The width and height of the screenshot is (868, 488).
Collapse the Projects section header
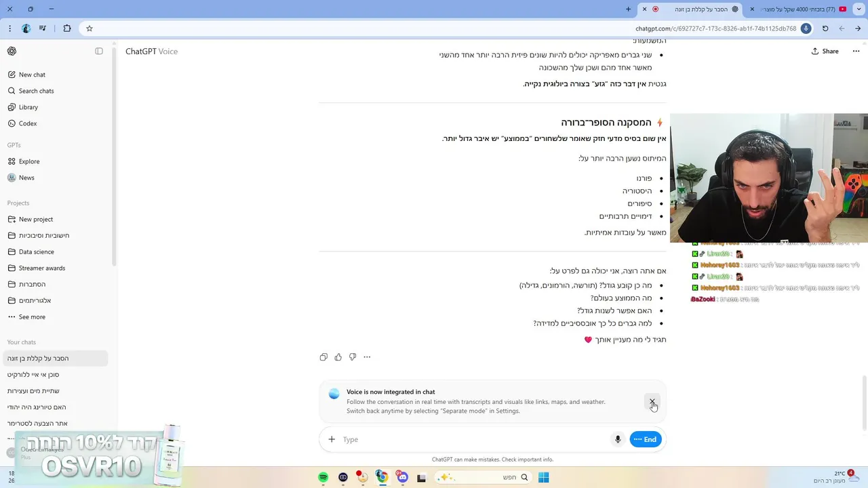click(x=18, y=203)
